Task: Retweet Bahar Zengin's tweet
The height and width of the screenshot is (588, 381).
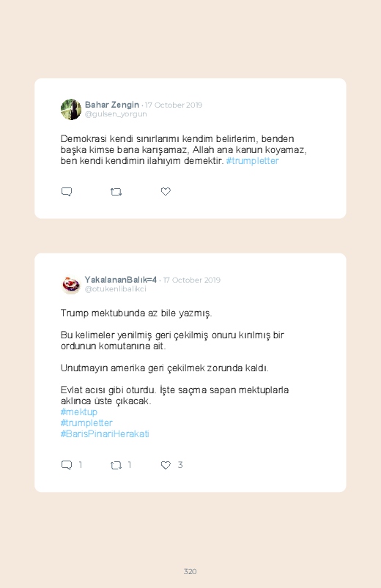Action: tap(116, 192)
